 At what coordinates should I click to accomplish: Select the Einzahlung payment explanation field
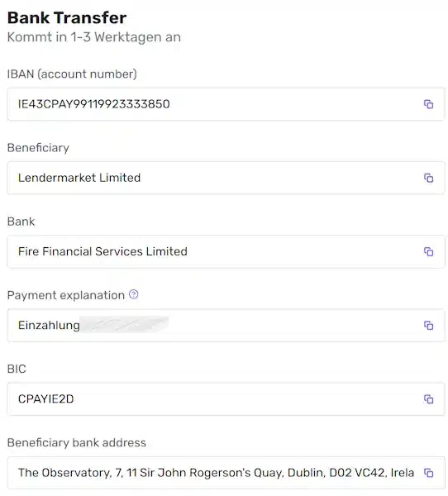[x=226, y=325]
